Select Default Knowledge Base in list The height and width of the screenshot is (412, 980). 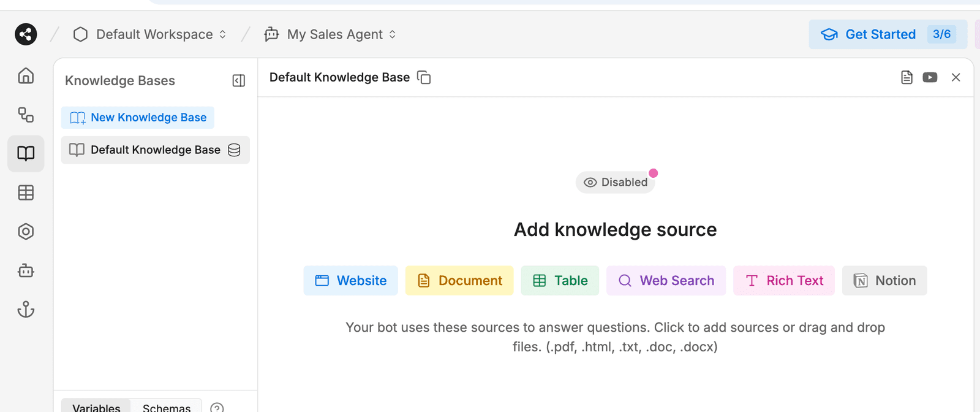coord(156,150)
